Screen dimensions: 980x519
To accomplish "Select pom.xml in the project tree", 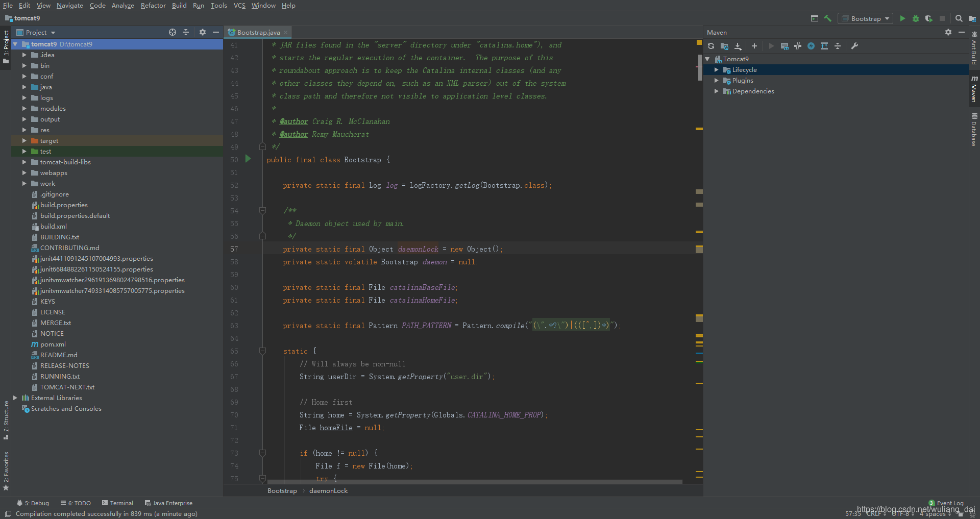I will tap(53, 344).
